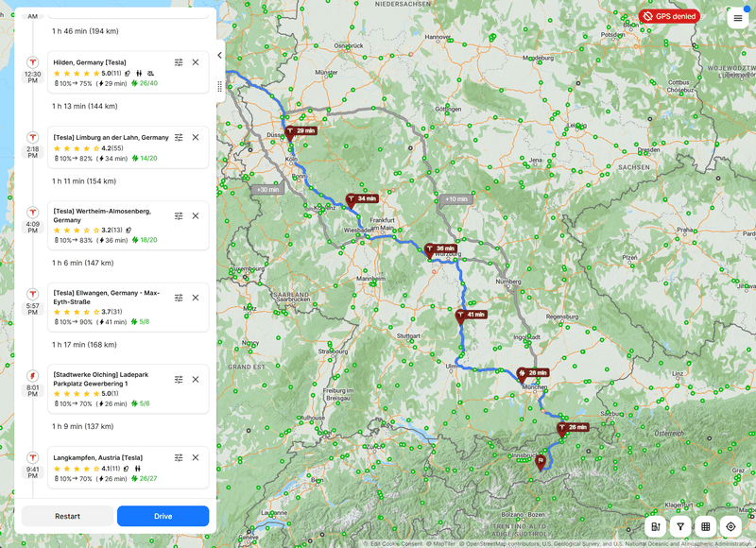
Task: Open [Tesla] Ellwangen Max-Eyth-Straße card
Action: [x=129, y=307]
